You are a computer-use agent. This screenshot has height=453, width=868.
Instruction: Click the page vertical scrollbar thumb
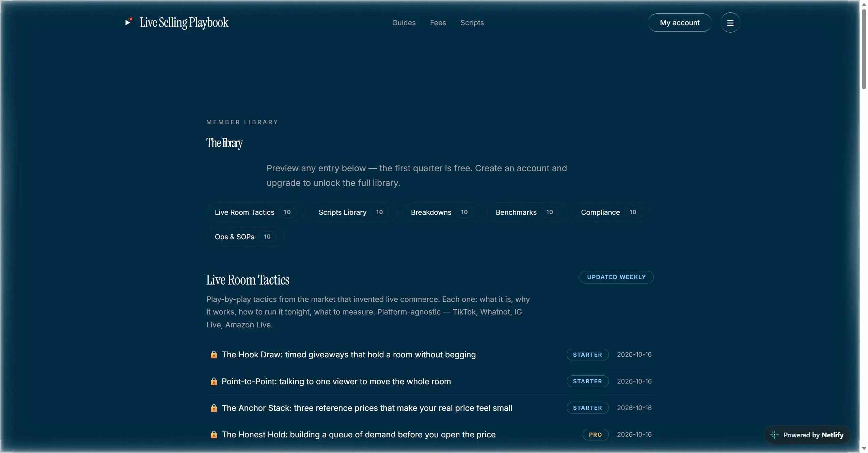864,49
